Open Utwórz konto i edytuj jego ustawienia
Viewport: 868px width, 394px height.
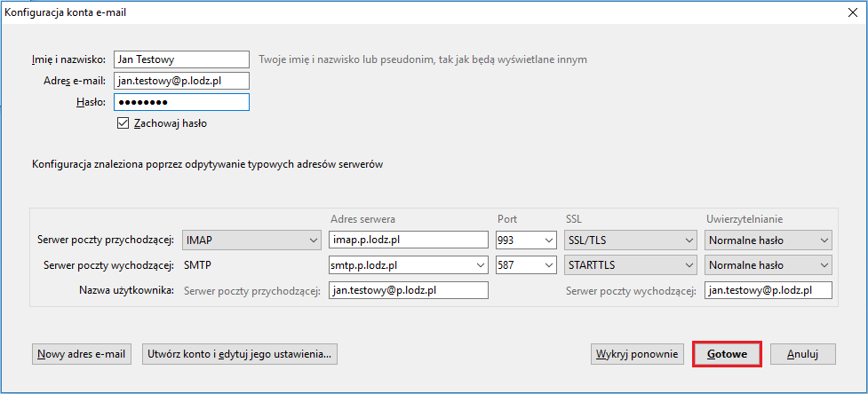point(240,354)
